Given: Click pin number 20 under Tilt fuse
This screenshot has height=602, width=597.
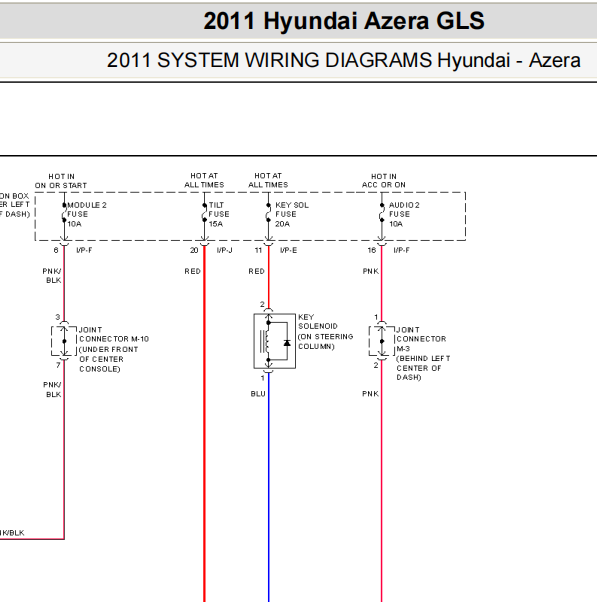Looking at the screenshot, I should click(x=194, y=250).
